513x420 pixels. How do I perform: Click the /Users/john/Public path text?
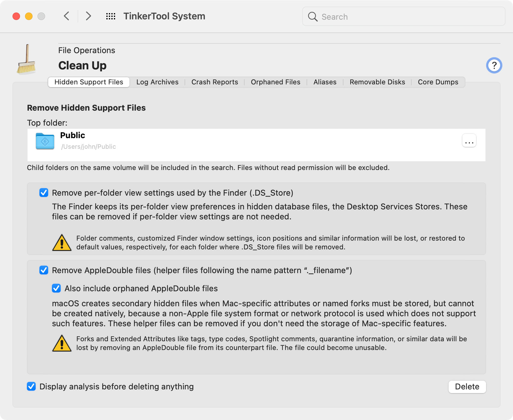(89, 147)
